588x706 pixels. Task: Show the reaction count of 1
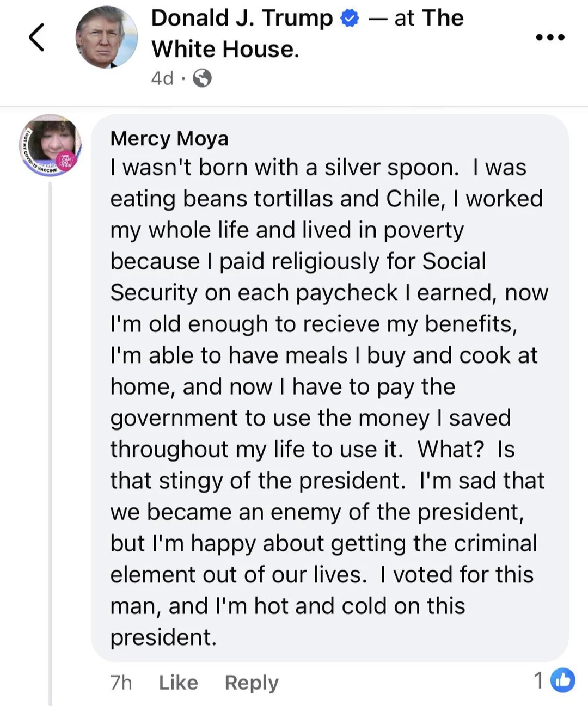click(x=538, y=680)
